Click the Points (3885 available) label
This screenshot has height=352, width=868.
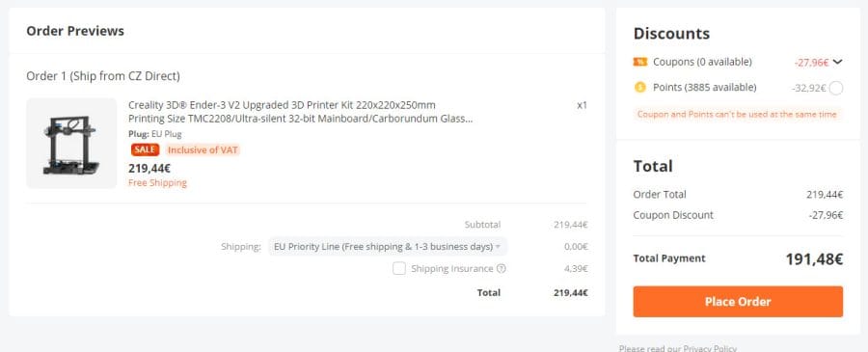[705, 88]
